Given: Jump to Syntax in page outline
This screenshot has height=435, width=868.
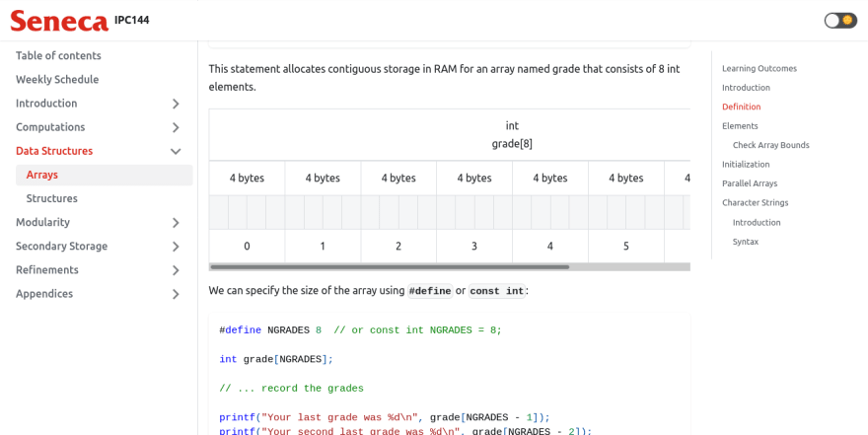Looking at the screenshot, I should click(746, 242).
